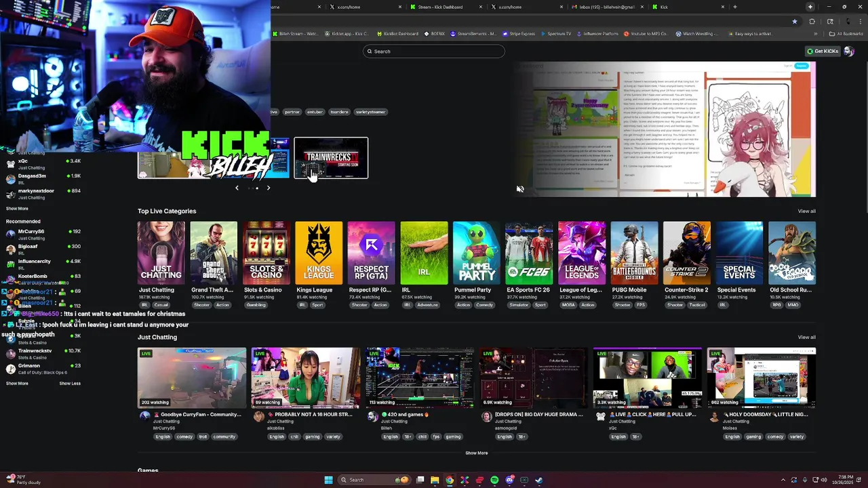Screen dimensions: 868x488
Task: Expand recommended channels with Show More
Action: 17,384
